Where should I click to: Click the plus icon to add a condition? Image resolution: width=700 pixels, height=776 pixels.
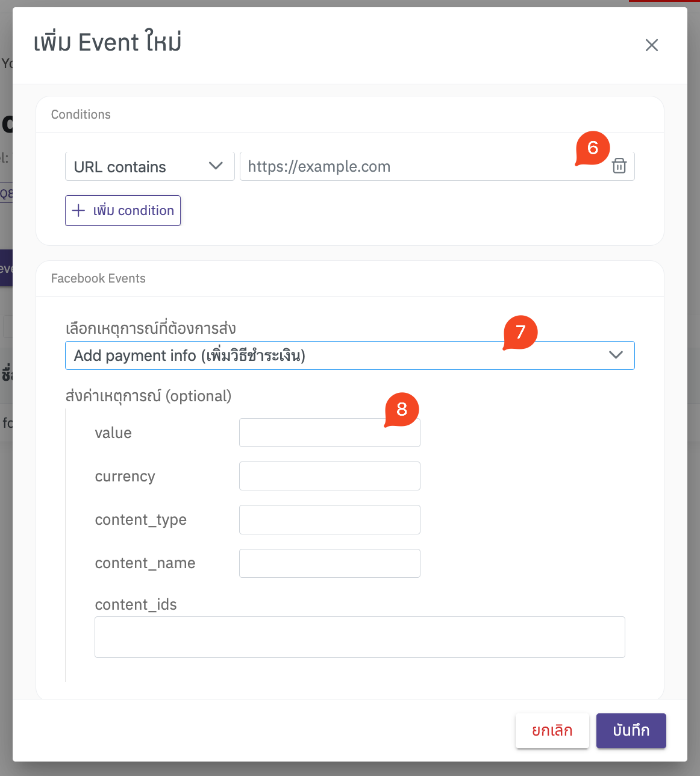pos(79,210)
